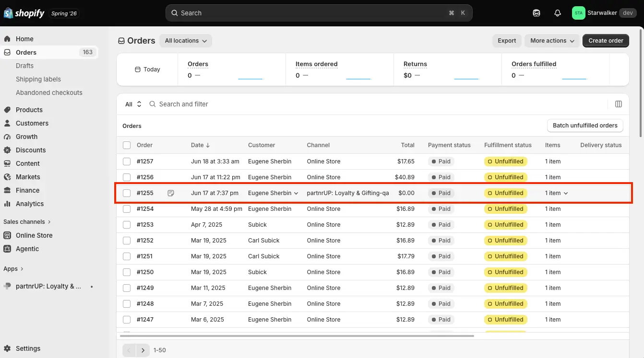Open the note icon on order #1255
644x358 pixels.
click(171, 193)
